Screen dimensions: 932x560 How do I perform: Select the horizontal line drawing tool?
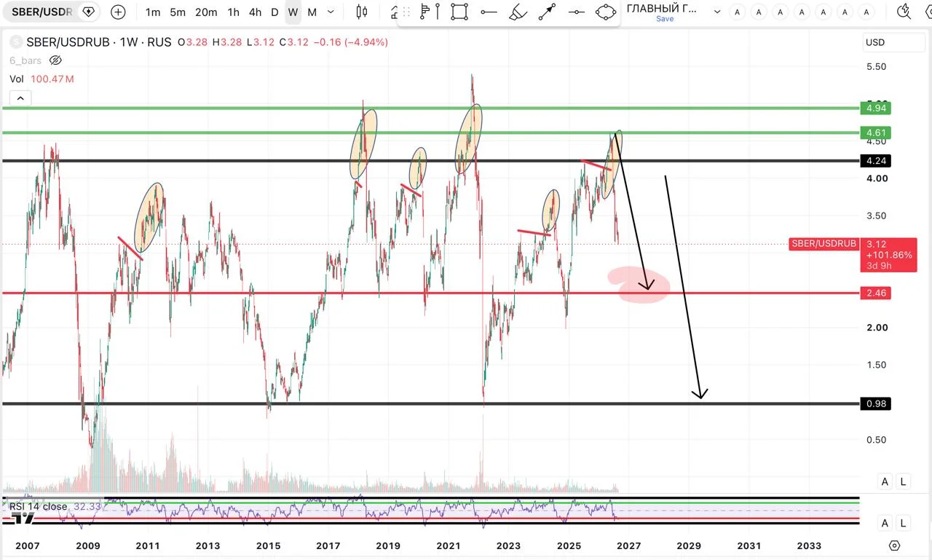(489, 12)
